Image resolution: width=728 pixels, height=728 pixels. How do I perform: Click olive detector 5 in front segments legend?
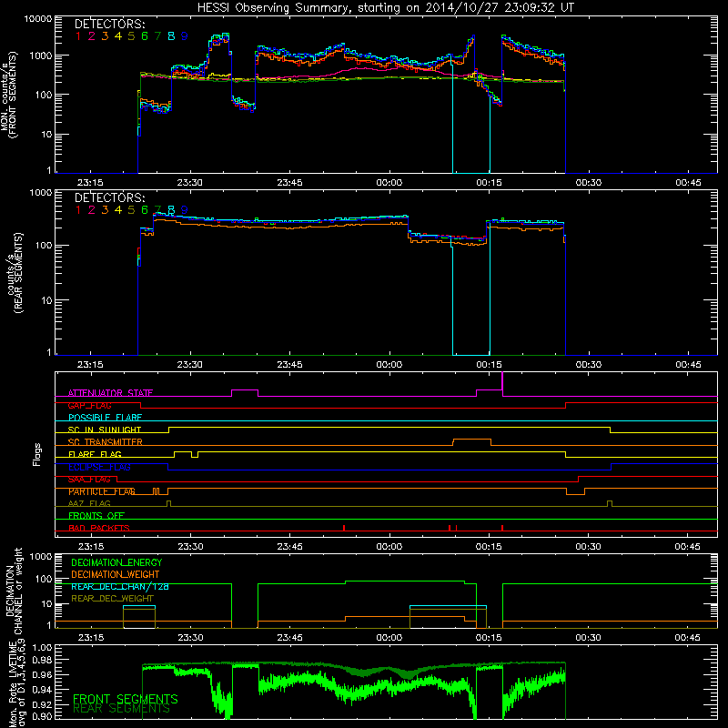coord(131,36)
